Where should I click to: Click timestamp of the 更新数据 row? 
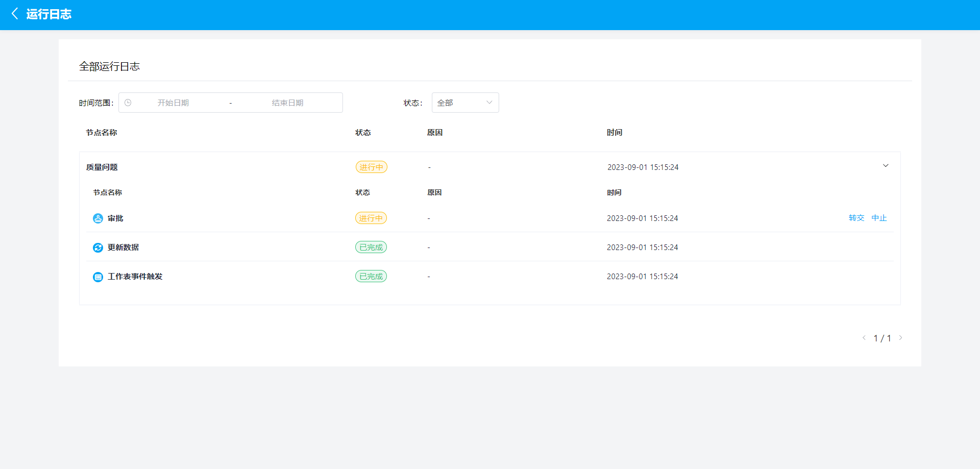click(x=643, y=247)
